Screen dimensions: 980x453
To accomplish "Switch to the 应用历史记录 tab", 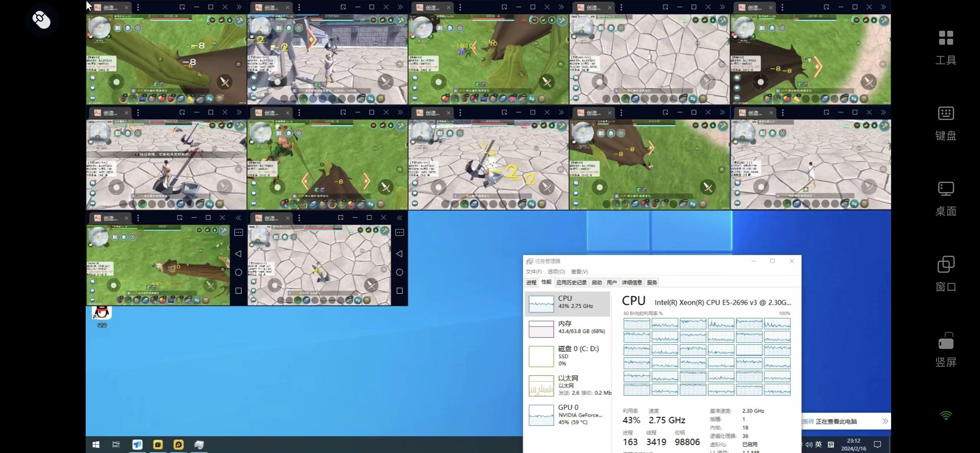I will tap(571, 283).
